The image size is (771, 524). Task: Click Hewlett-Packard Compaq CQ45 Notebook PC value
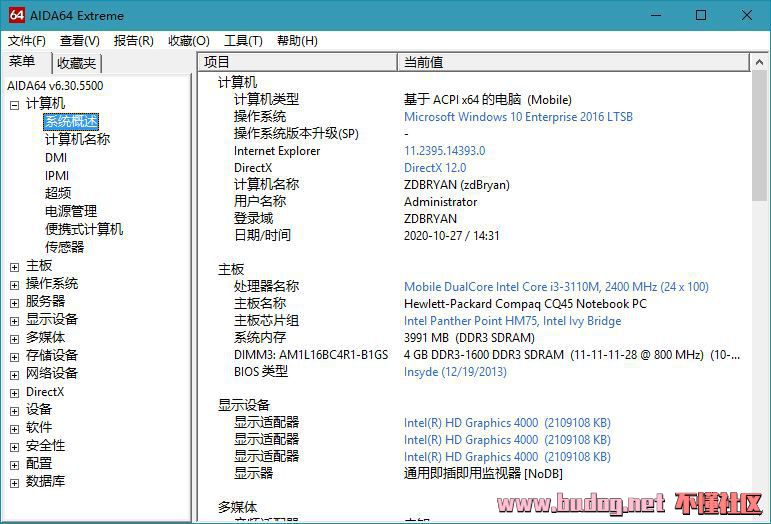pos(525,304)
